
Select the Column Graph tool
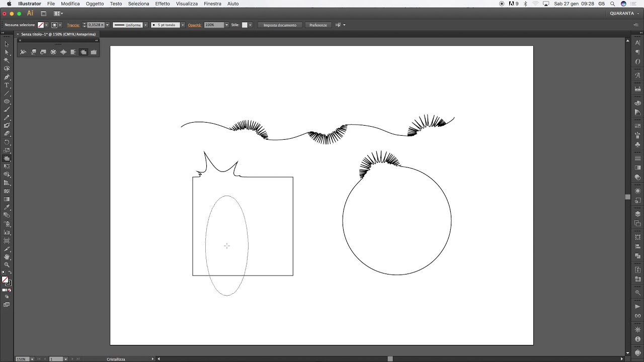[7, 232]
